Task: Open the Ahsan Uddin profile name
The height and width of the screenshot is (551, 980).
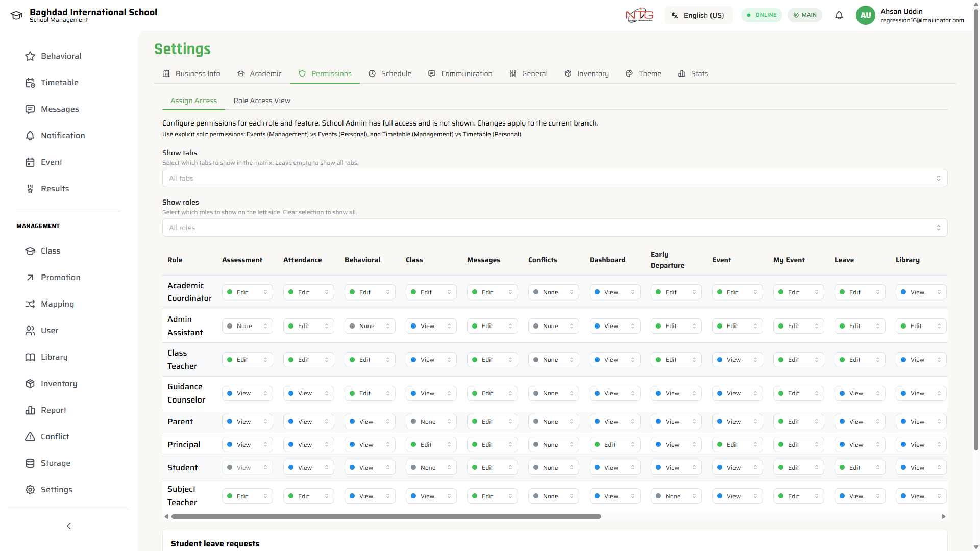Action: pyautogui.click(x=901, y=11)
